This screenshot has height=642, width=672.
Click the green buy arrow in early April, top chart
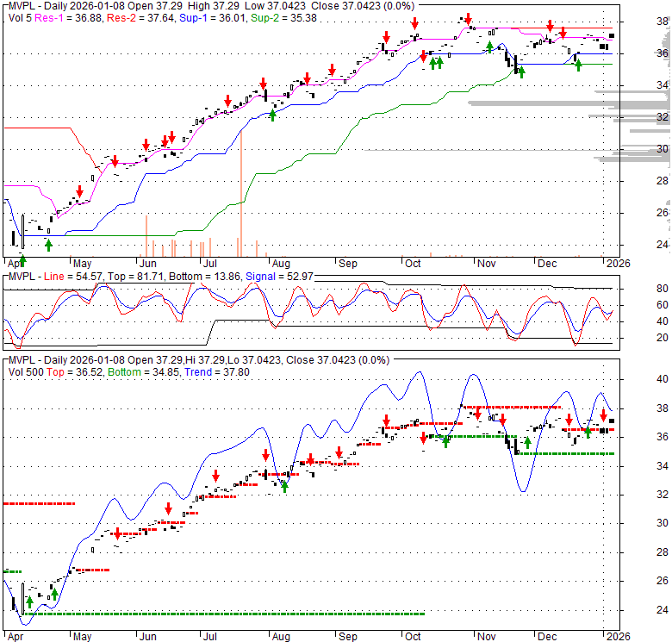click(x=22, y=259)
